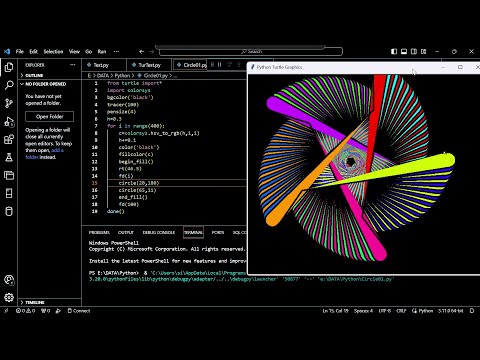The width and height of the screenshot is (480, 360).
Task: Toggle secondary side bar layout icon
Action: pyautogui.click(x=414, y=51)
